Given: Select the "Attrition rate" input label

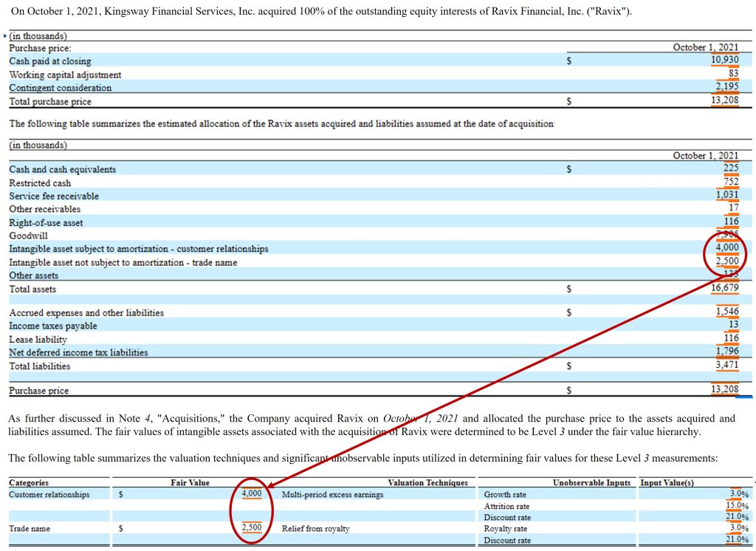Looking at the screenshot, I should (x=506, y=506).
